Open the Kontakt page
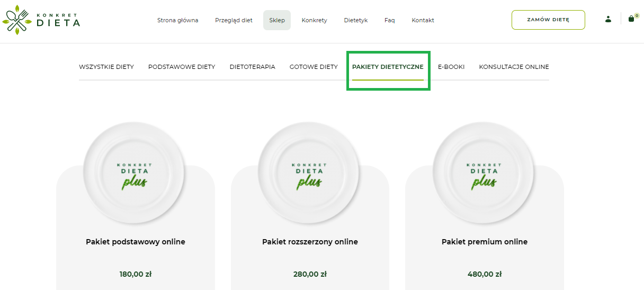This screenshot has width=644, height=290. coord(423,20)
